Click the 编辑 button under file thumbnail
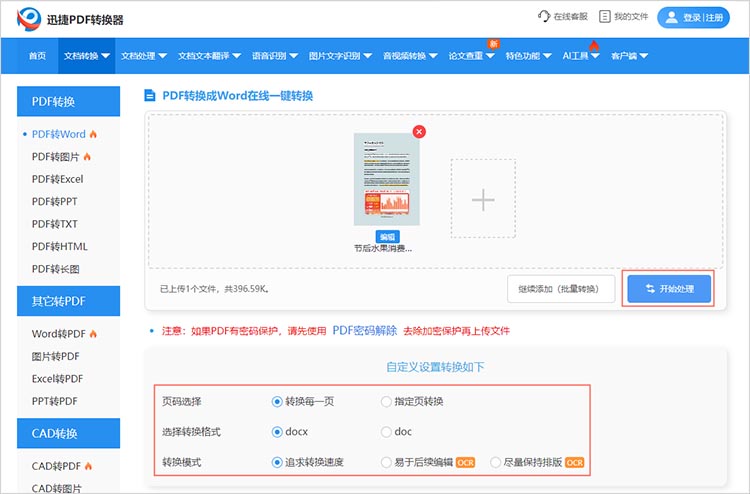Screen dimensions: 750x494 click(387, 237)
